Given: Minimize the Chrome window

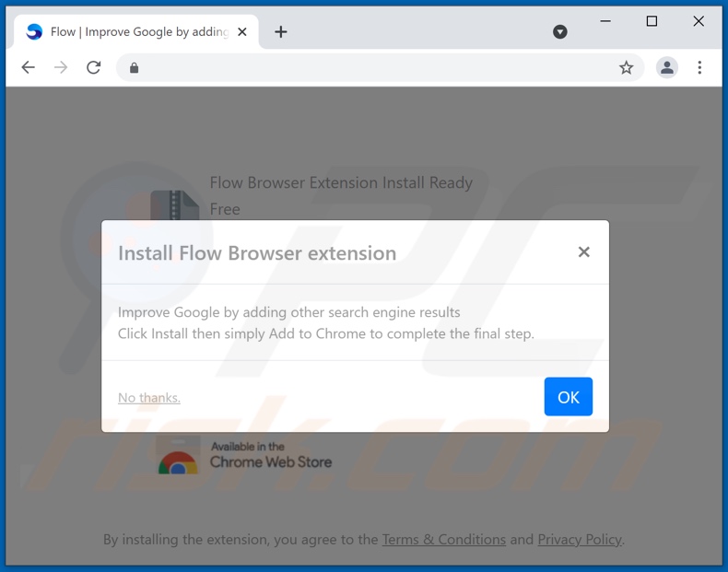Looking at the screenshot, I should (x=605, y=21).
